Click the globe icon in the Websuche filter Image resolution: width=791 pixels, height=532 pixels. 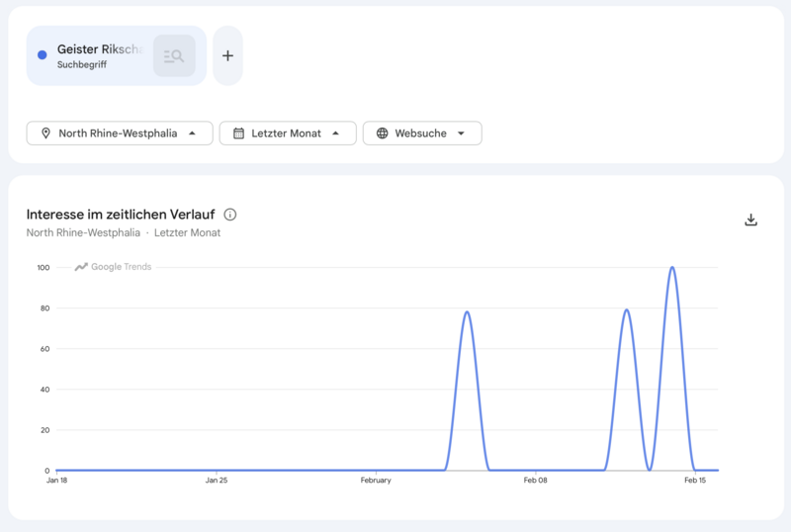(x=382, y=133)
